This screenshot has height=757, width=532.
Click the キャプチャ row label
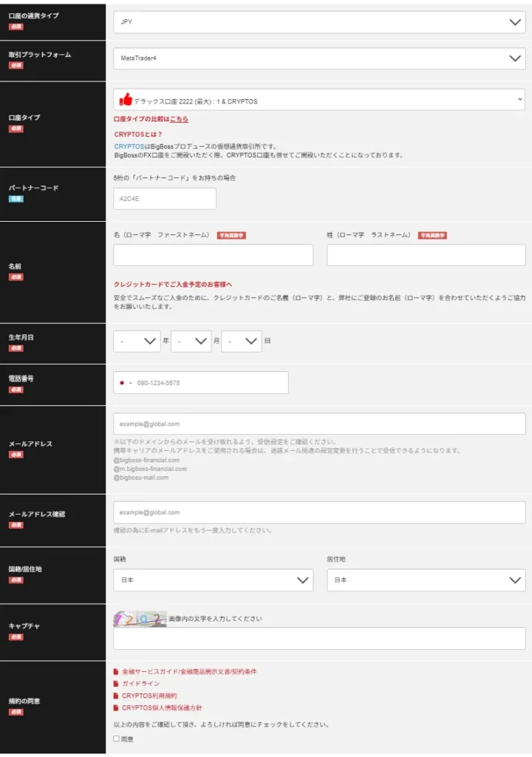[x=24, y=626]
